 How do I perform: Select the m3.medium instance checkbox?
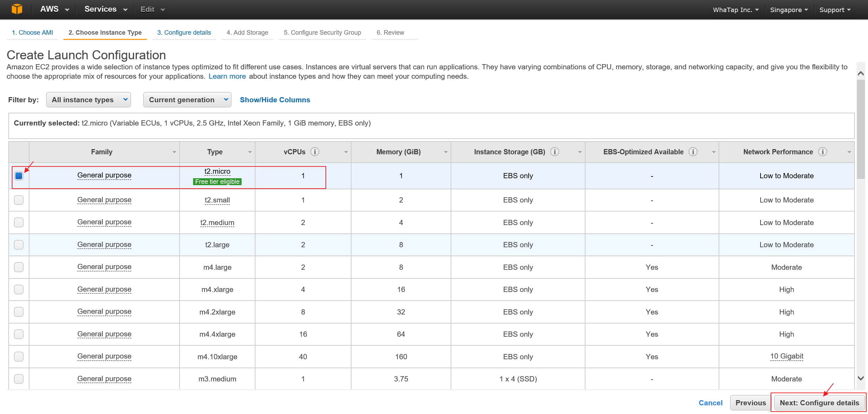(x=19, y=379)
